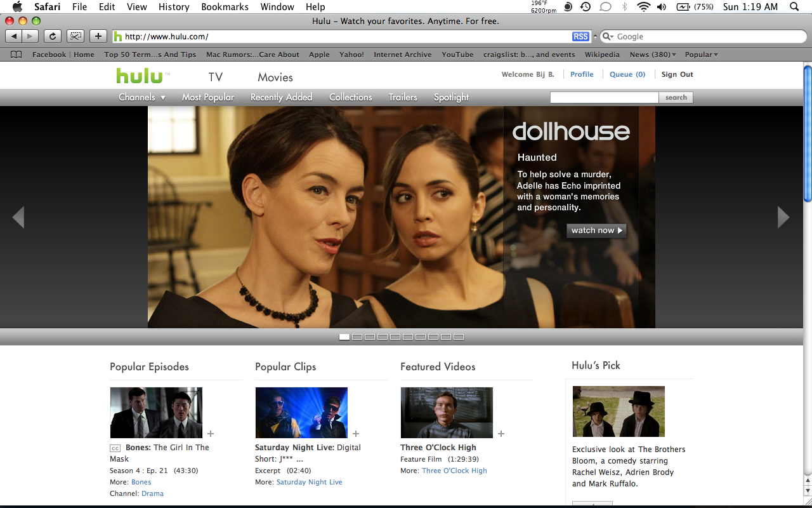Screen dimensions: 812x508
Task: Select the first carousel slide indicator
Action: tap(344, 337)
